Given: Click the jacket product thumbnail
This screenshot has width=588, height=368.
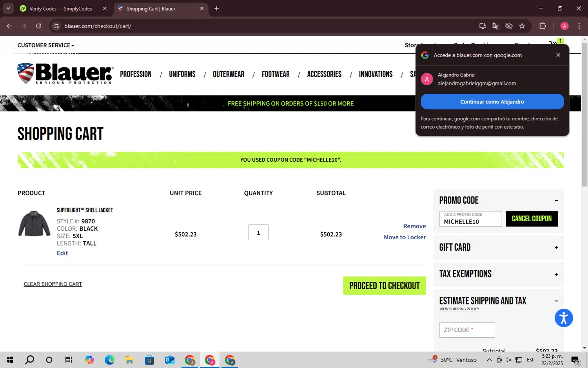Looking at the screenshot, I should coord(34,224).
